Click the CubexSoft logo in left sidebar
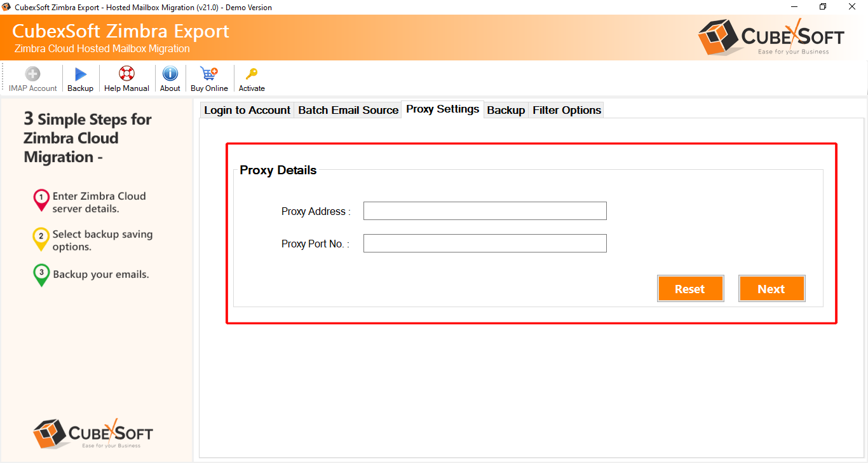Viewport: 868px width, 463px height. point(93,433)
